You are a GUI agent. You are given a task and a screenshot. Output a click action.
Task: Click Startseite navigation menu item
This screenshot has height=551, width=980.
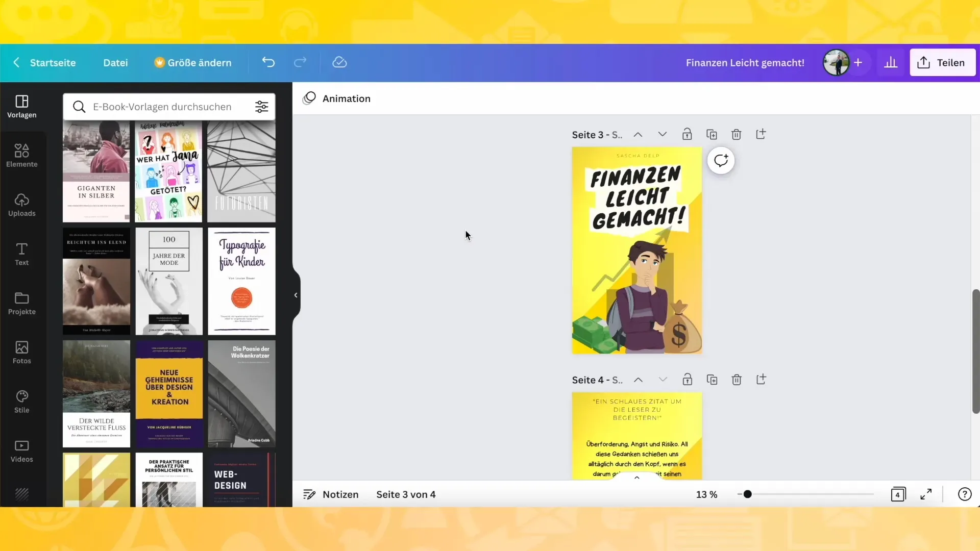point(53,63)
